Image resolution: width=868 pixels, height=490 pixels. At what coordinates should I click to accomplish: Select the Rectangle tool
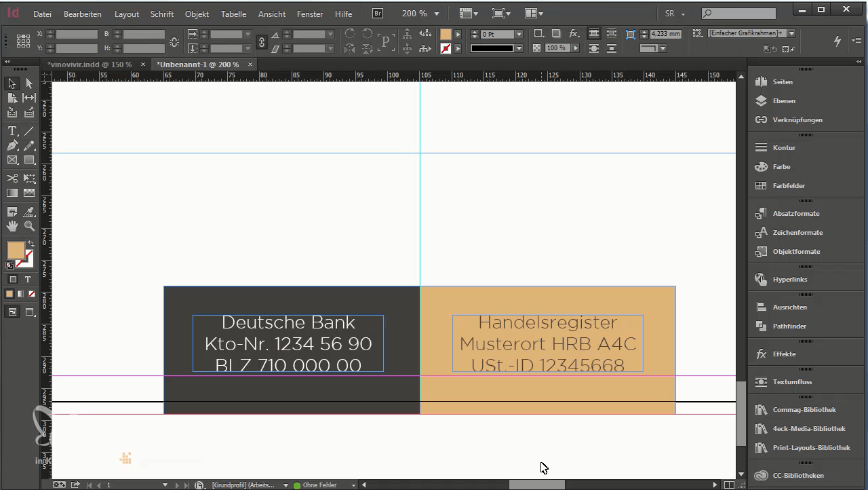pos(29,161)
